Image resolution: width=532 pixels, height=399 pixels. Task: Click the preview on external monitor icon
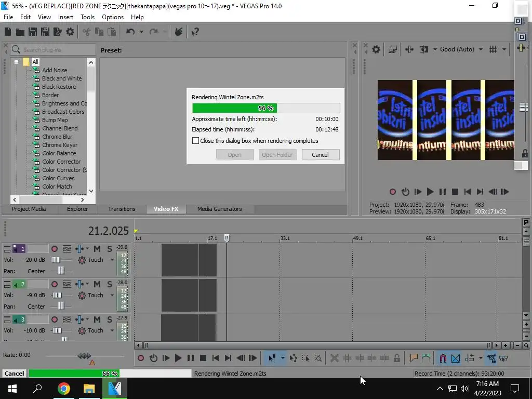pyautogui.click(x=393, y=49)
